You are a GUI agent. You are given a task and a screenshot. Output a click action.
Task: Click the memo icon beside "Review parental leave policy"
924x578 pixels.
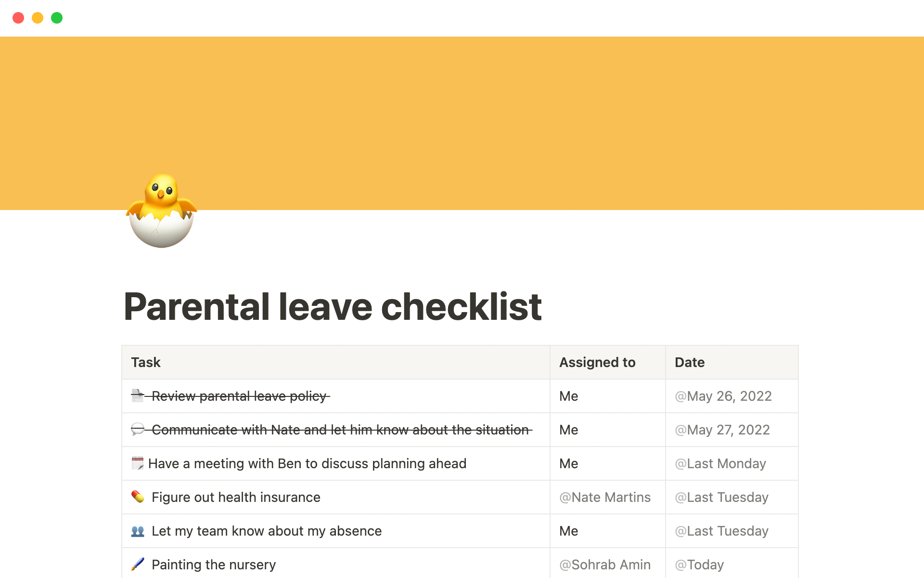coord(137,396)
